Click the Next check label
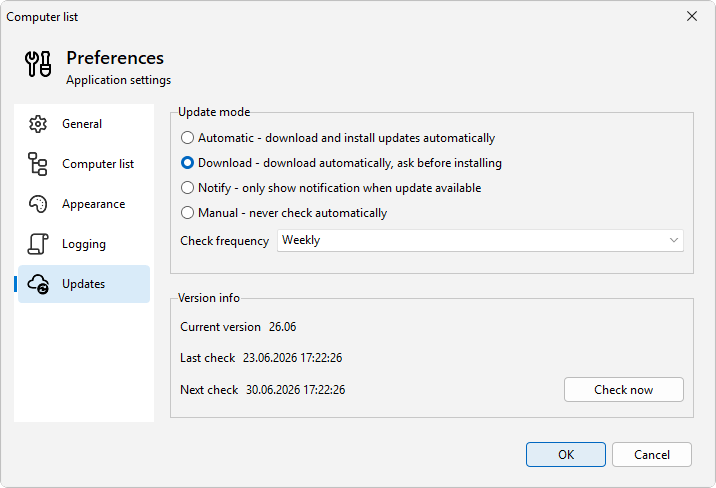This screenshot has width=716, height=488. (x=209, y=390)
